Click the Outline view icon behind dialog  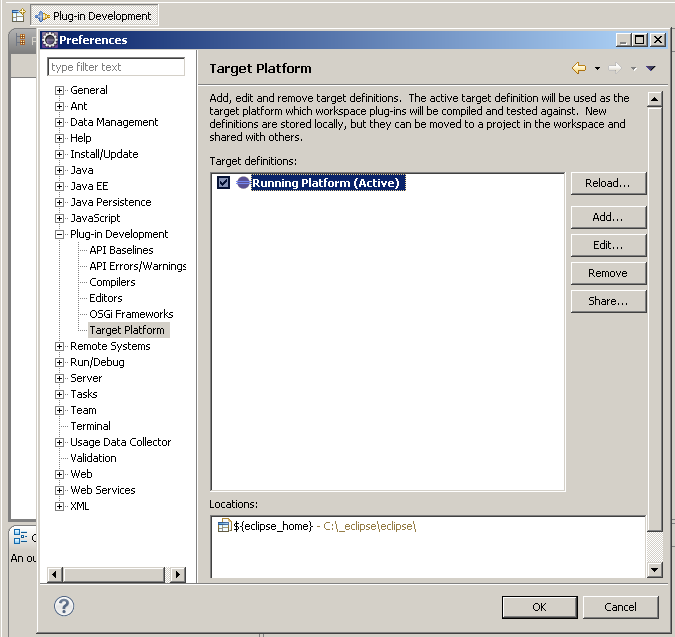click(20, 537)
